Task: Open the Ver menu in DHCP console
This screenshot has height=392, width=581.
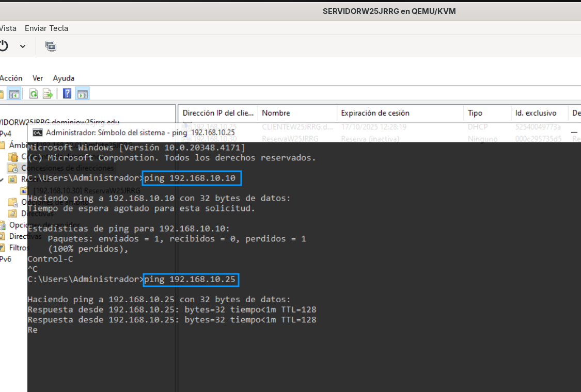Action: coord(37,78)
